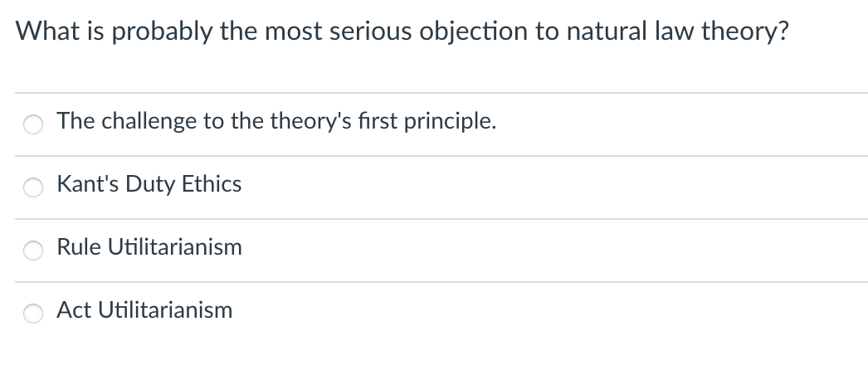Click the question text about natural law theory
The width and height of the screenshot is (868, 375).
(x=402, y=32)
